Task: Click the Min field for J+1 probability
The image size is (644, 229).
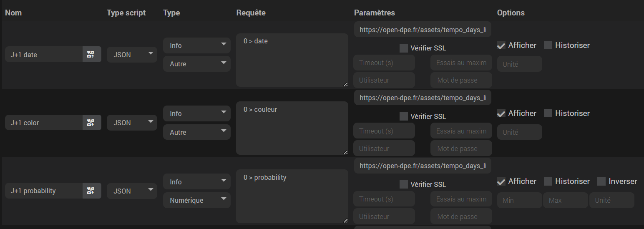Action: coord(520,200)
